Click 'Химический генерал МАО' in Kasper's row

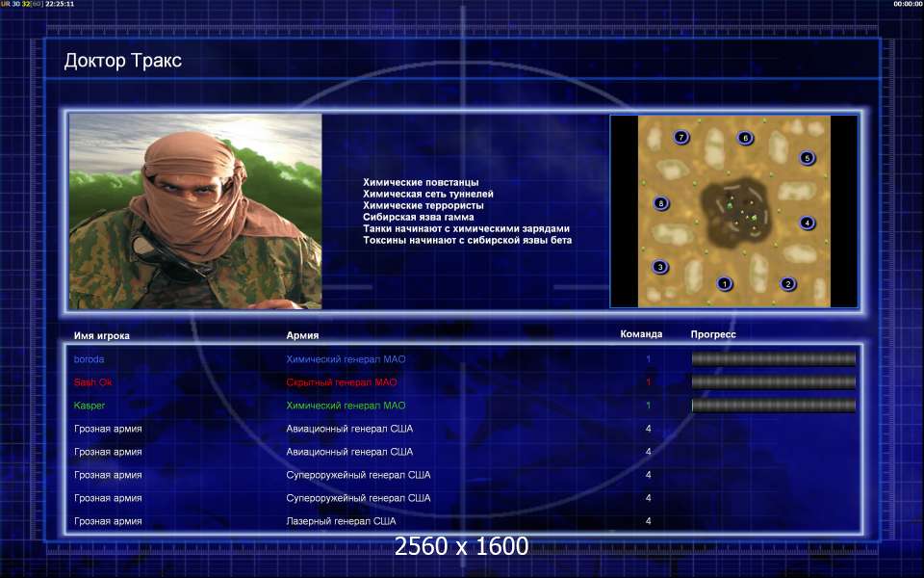coord(346,406)
